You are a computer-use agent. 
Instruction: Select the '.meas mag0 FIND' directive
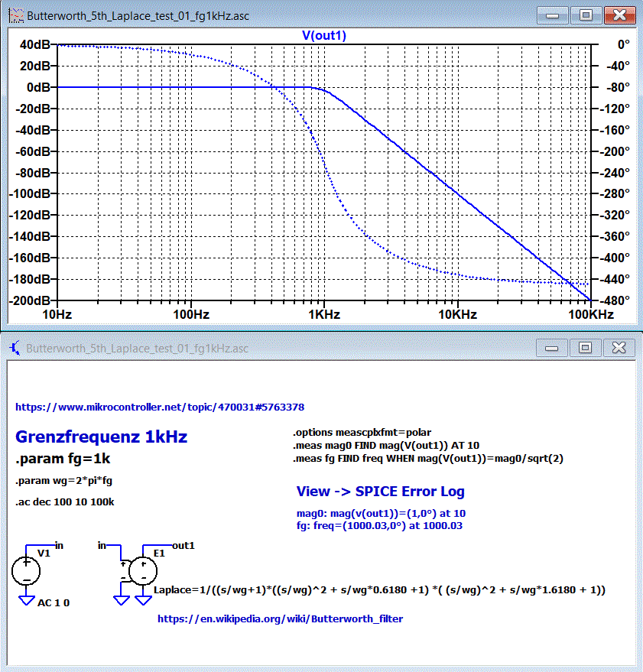[x=386, y=445]
